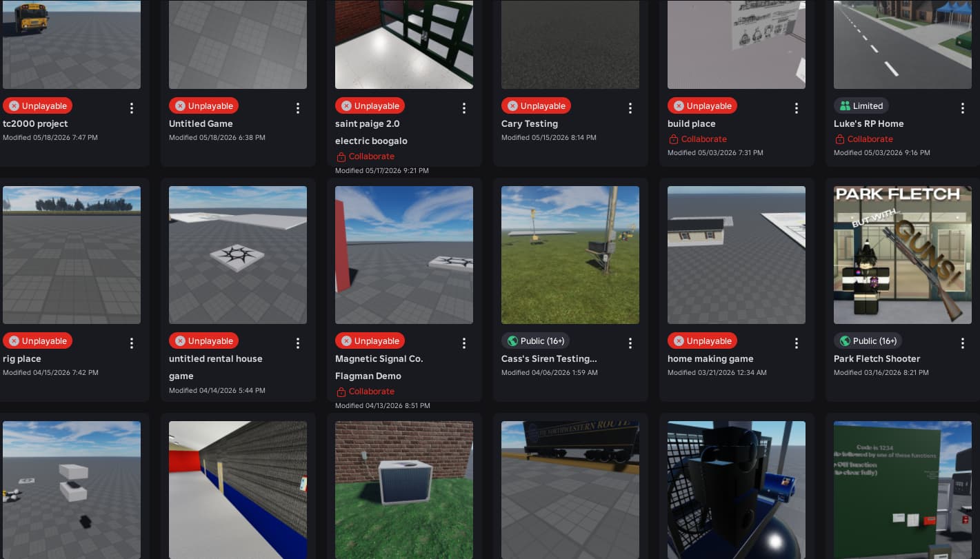
Task: Open the options menu for Luke's RP Home
Action: point(963,108)
